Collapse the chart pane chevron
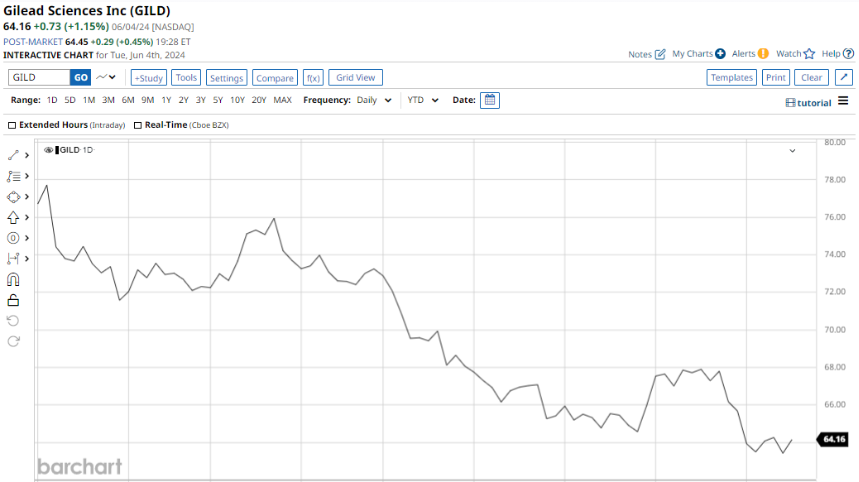The height and width of the screenshot is (482, 859). coord(792,151)
